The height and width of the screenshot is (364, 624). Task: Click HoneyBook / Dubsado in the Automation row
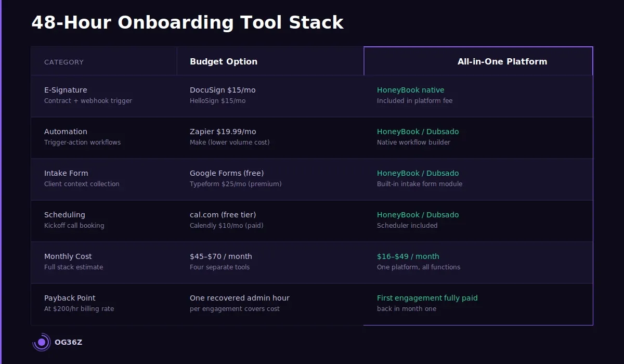coord(418,132)
